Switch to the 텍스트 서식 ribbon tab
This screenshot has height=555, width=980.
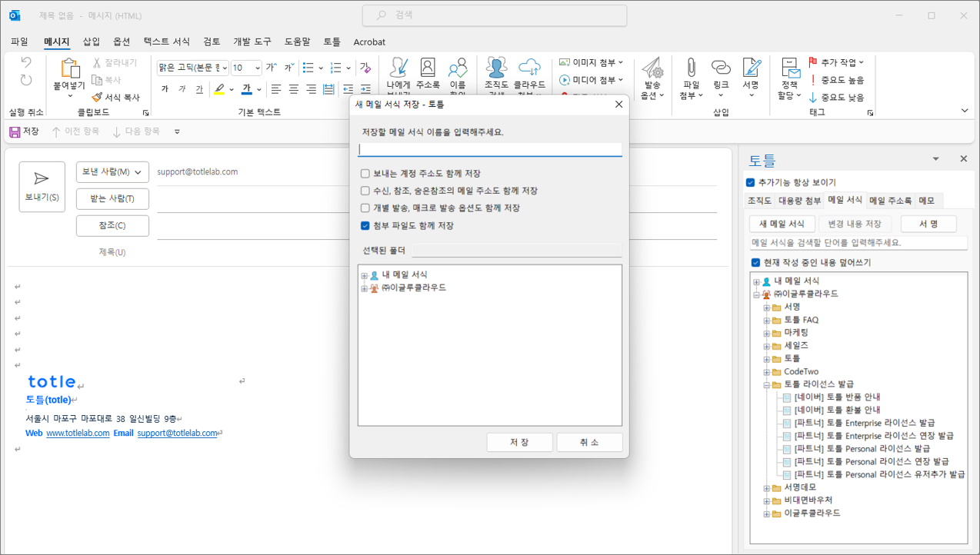pos(167,42)
